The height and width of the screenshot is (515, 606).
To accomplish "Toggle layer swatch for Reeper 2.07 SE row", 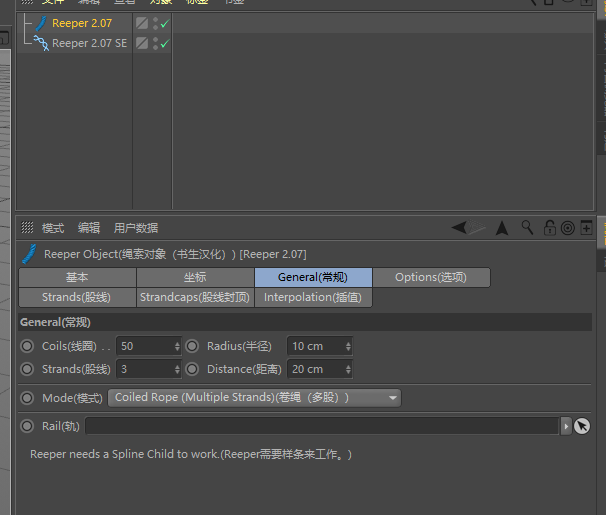I will (x=142, y=43).
